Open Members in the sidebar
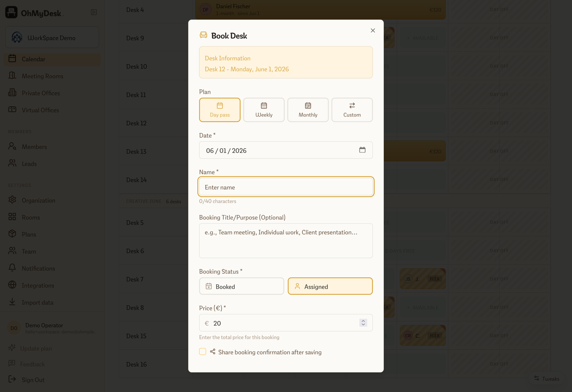This screenshot has width=572, height=392. (x=52, y=147)
